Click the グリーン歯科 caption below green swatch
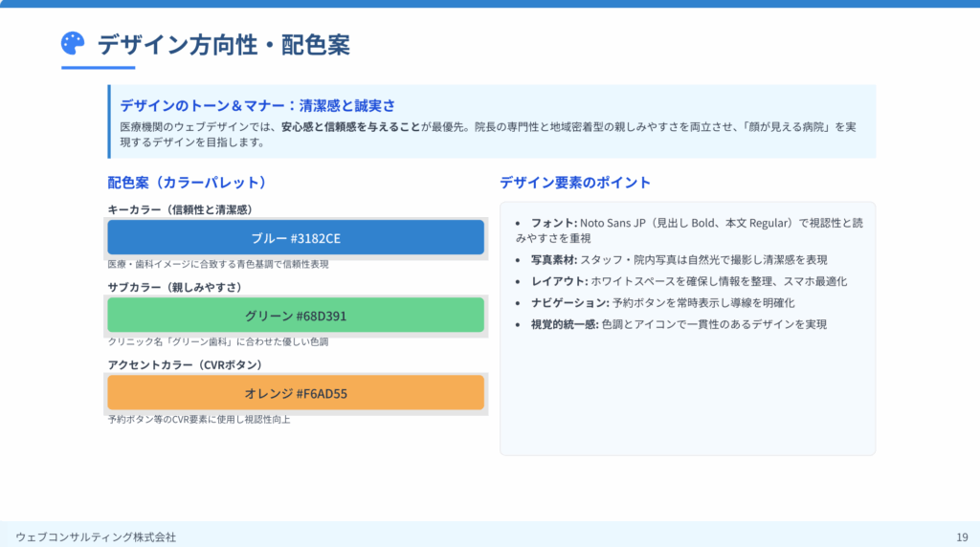Viewport: 980px width, 547px height. coord(218,341)
